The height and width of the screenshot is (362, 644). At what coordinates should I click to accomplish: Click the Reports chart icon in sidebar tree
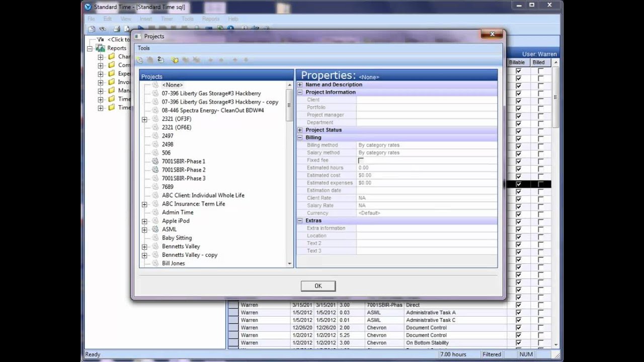pos(101,48)
